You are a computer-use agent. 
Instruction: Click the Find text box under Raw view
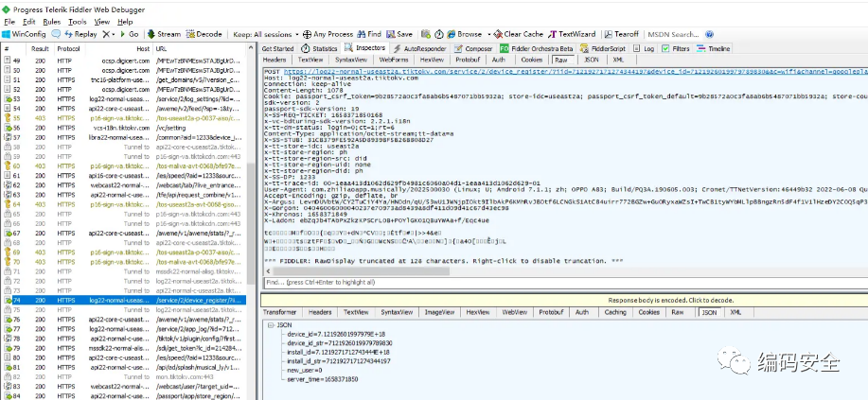[x=566, y=282]
